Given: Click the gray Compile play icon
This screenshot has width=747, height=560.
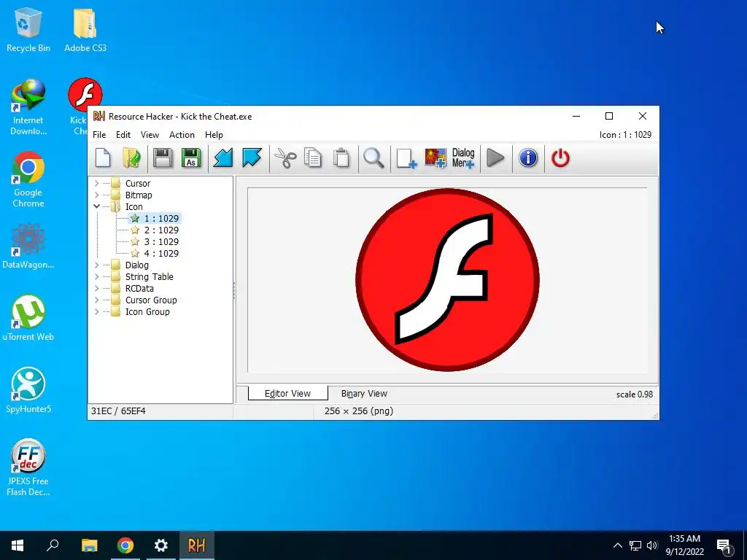Looking at the screenshot, I should click(x=495, y=158).
